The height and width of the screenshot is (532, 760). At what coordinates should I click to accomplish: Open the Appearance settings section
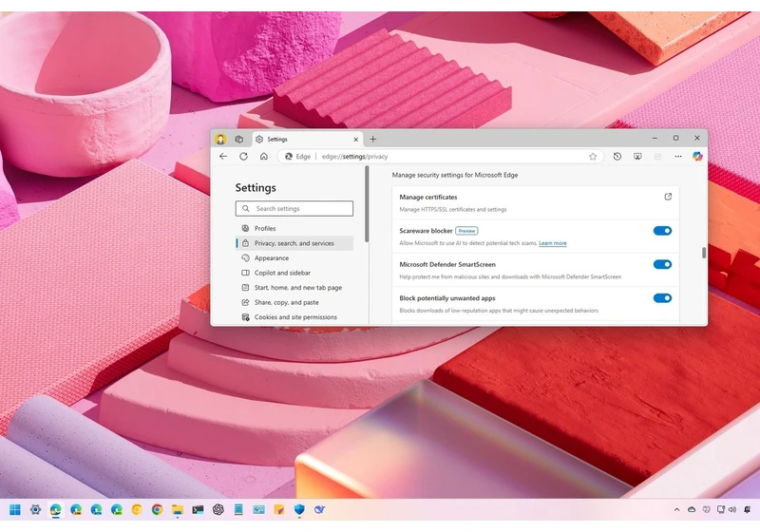pos(294,257)
